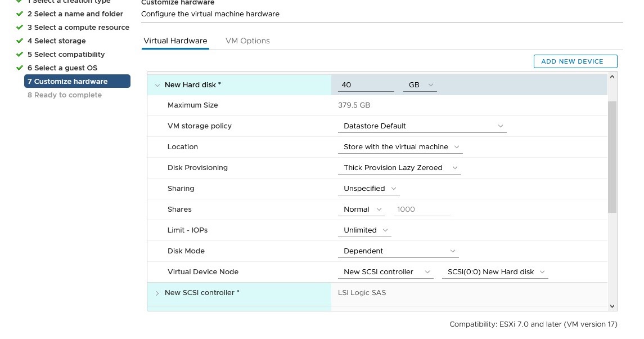The width and height of the screenshot is (644, 339).
Task: Switch to the VM Options tab
Action: pyautogui.click(x=247, y=41)
